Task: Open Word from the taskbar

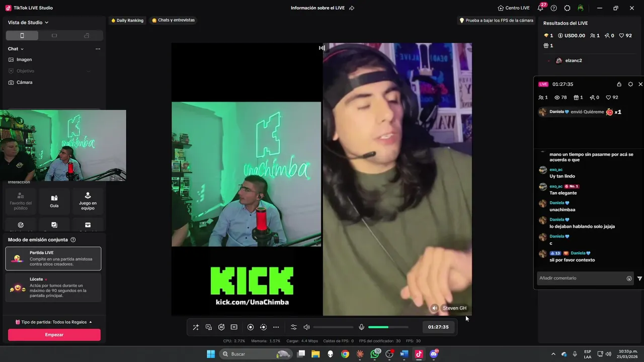Action: [x=404, y=354]
